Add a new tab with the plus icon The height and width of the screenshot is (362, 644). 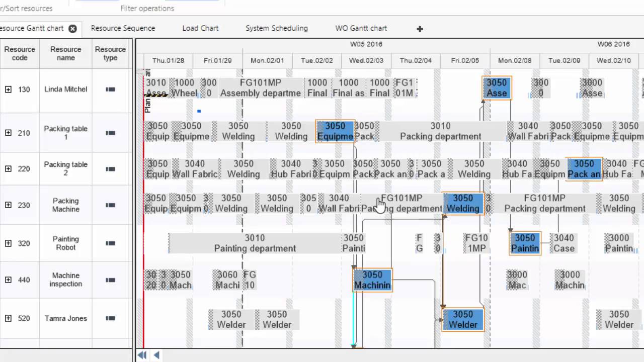[420, 29]
